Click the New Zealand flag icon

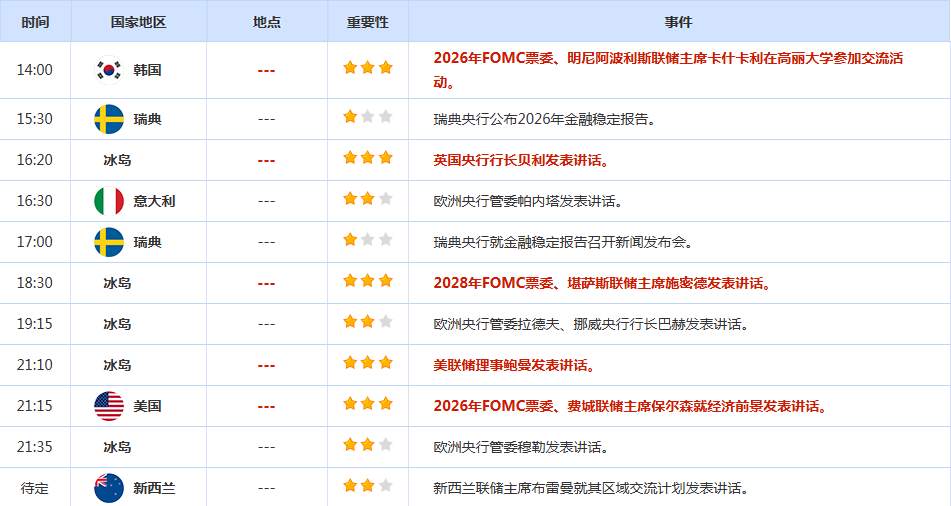coord(109,488)
